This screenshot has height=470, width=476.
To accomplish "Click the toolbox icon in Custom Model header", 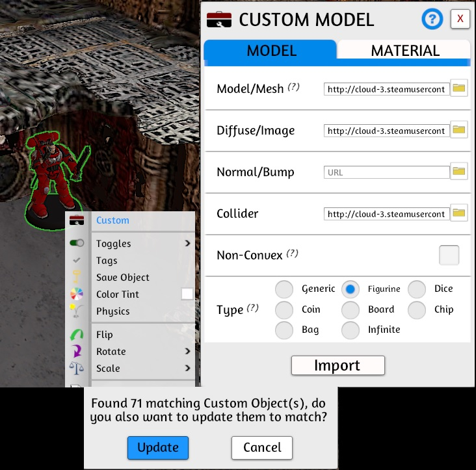I will tap(219, 20).
